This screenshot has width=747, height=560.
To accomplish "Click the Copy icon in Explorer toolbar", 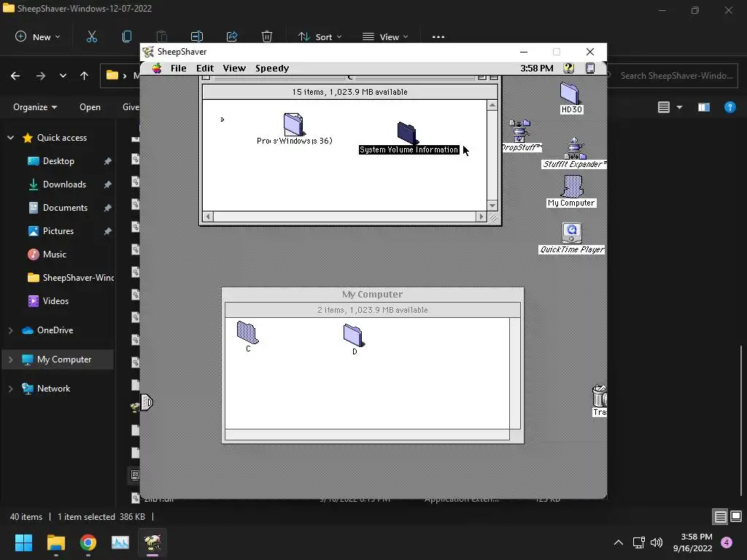I will coord(127,36).
